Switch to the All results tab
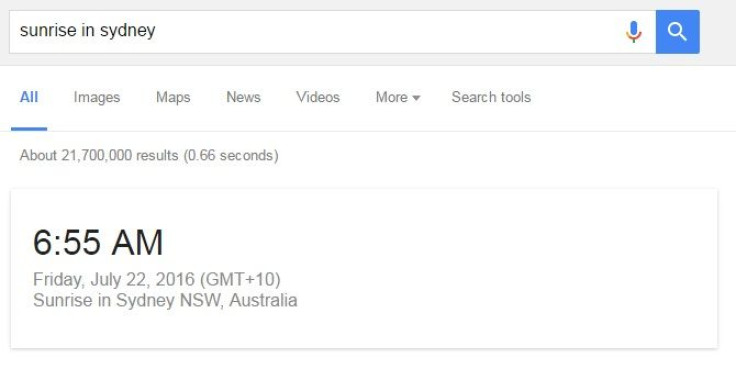This screenshot has height=369, width=736. click(29, 97)
